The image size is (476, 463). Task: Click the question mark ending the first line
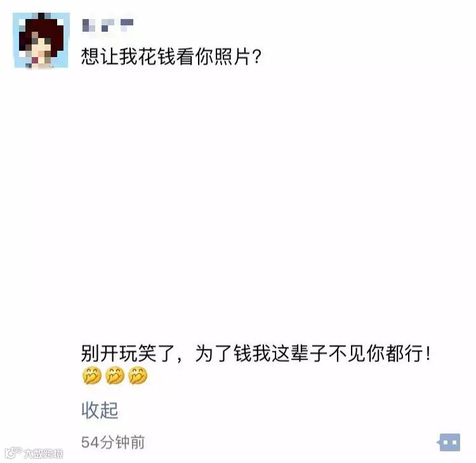click(x=257, y=56)
